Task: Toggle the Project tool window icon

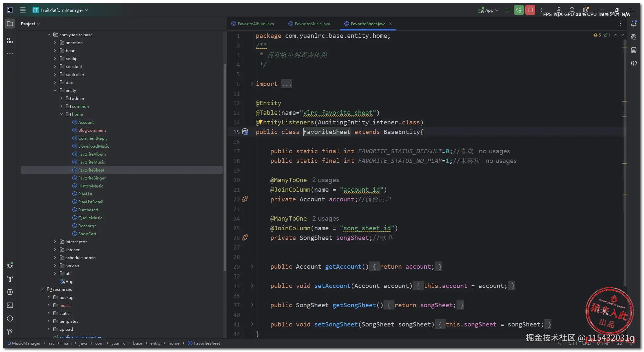Action: pos(10,24)
